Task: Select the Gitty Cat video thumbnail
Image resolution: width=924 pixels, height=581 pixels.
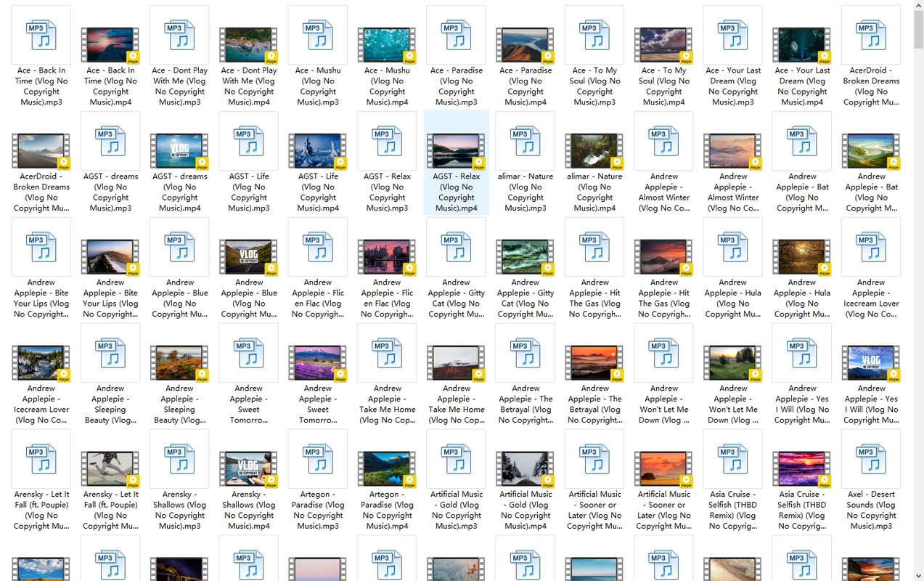Action: (526, 257)
